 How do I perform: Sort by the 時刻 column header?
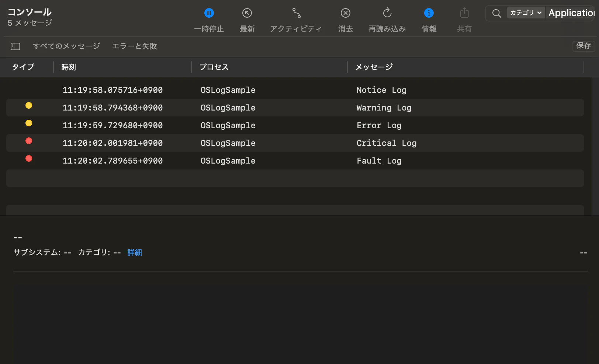(69, 67)
